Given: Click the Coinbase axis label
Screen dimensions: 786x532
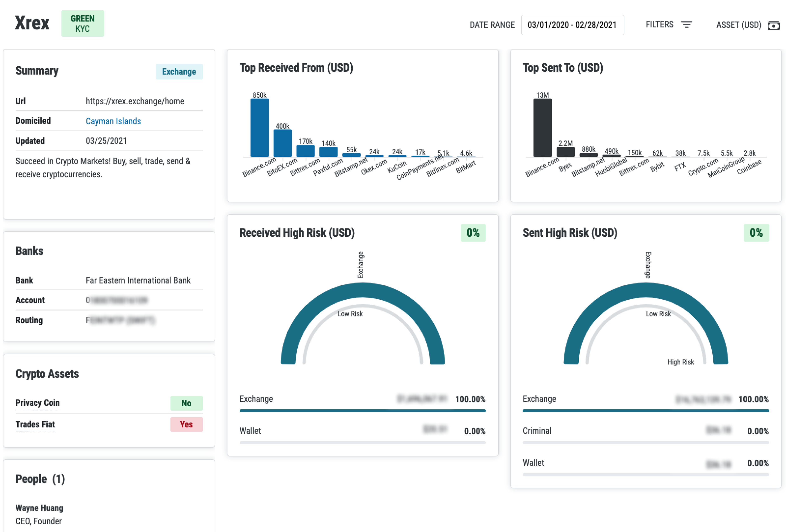Looking at the screenshot, I should coord(749,167).
